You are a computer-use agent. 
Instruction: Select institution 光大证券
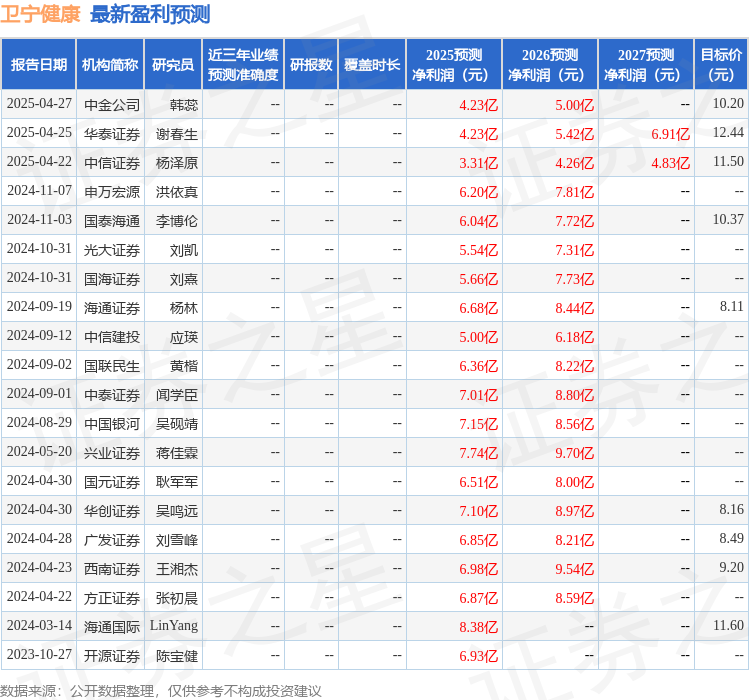coord(112,250)
